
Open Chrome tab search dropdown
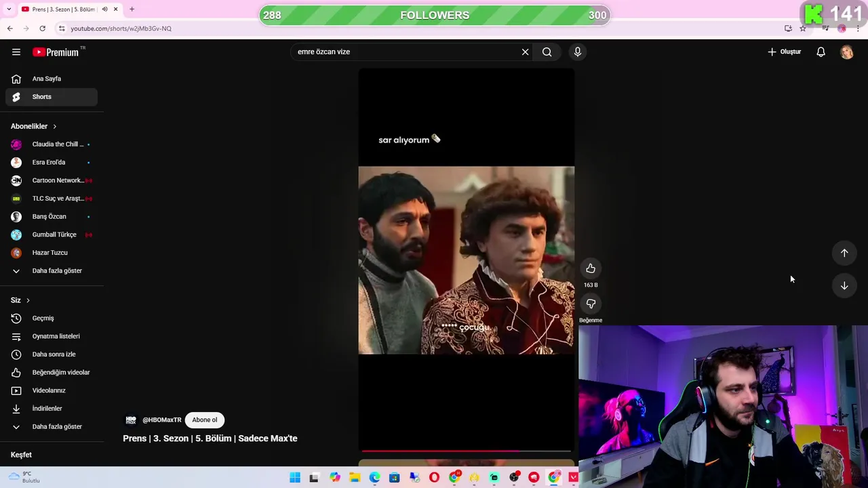tap(9, 9)
